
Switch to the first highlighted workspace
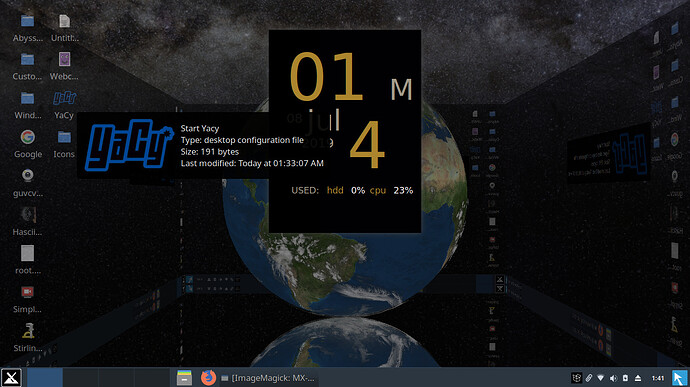[45, 378]
